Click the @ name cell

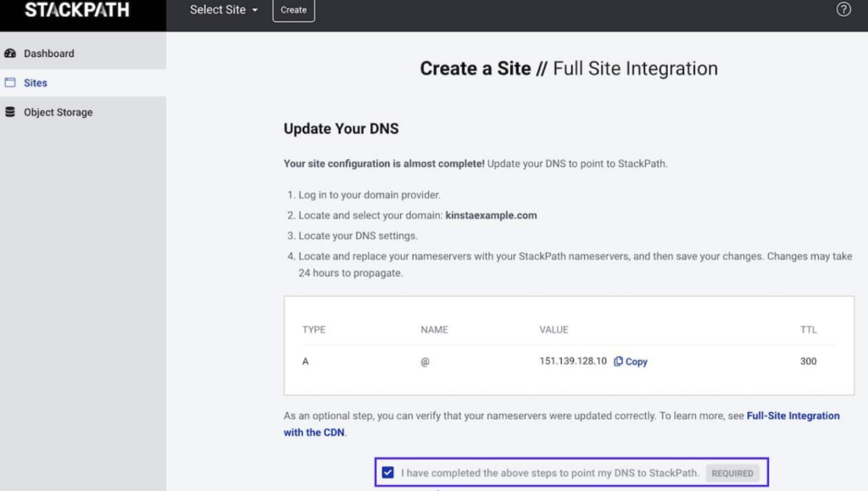coord(425,361)
